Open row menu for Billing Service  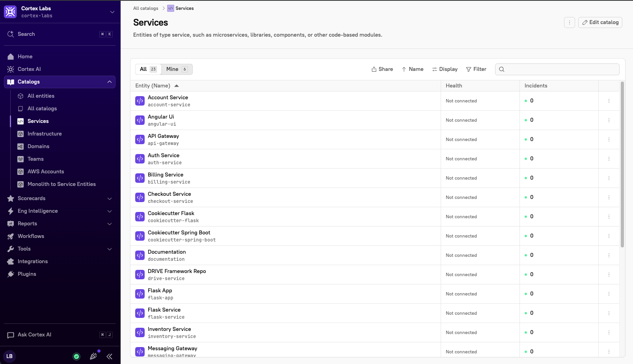pos(609,178)
